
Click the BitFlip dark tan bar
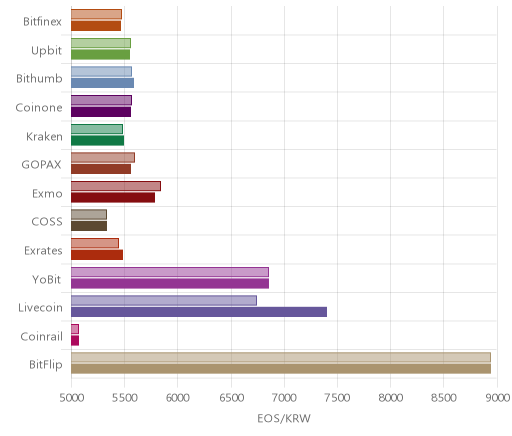281,369
